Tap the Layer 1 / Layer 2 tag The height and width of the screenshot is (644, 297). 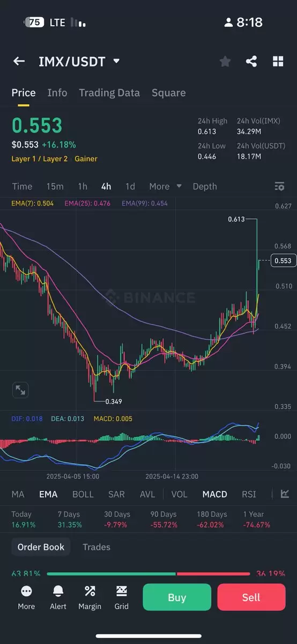click(x=40, y=159)
